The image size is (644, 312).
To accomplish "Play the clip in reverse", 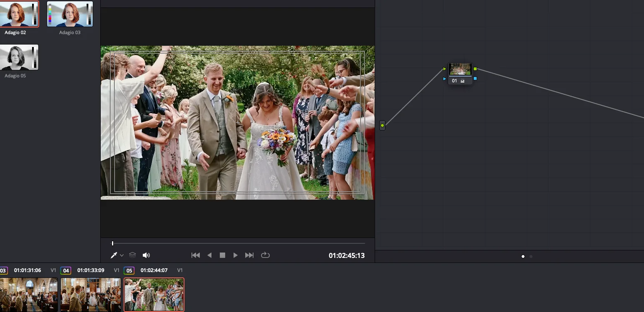I will tap(209, 255).
